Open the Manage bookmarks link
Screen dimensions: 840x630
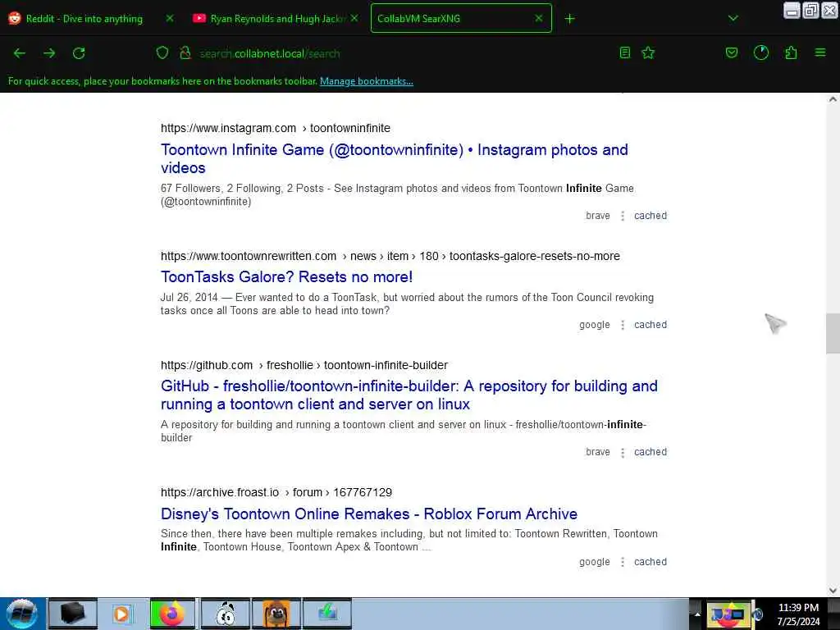pos(367,81)
